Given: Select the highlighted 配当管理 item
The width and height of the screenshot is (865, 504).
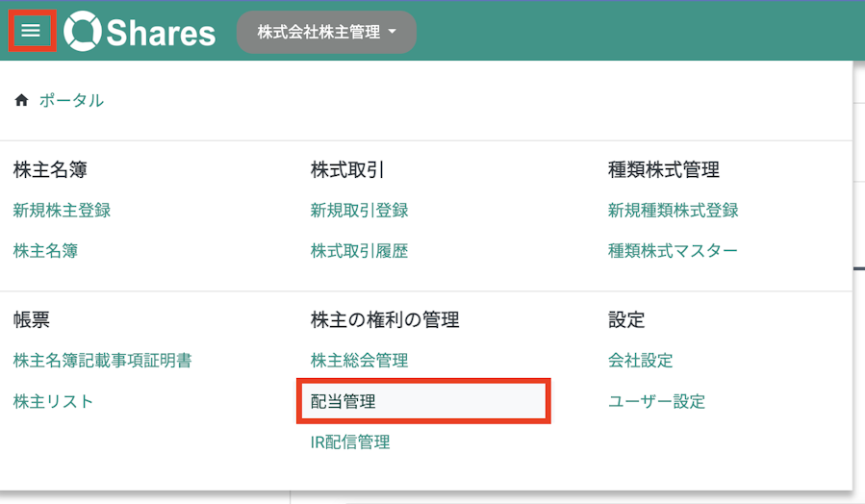Looking at the screenshot, I should [x=423, y=401].
